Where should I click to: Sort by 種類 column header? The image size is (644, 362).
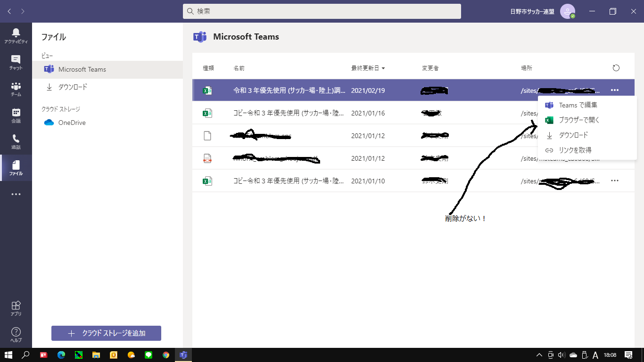point(208,68)
